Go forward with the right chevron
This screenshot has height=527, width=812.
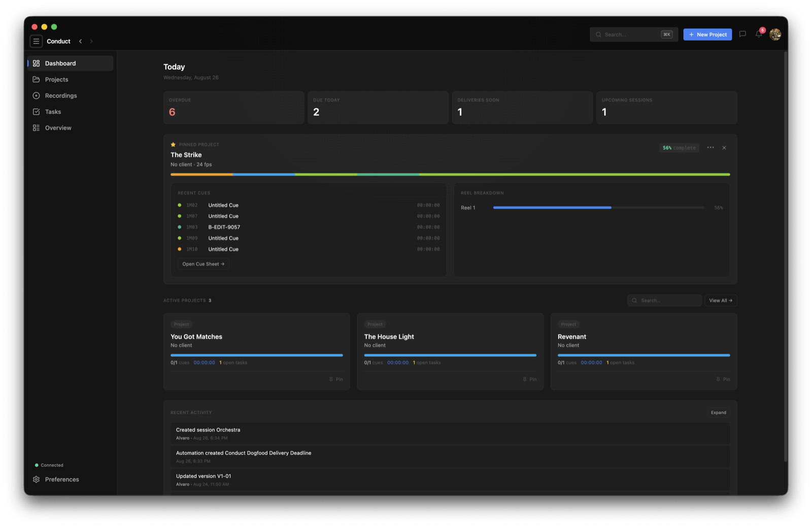pyautogui.click(x=91, y=41)
